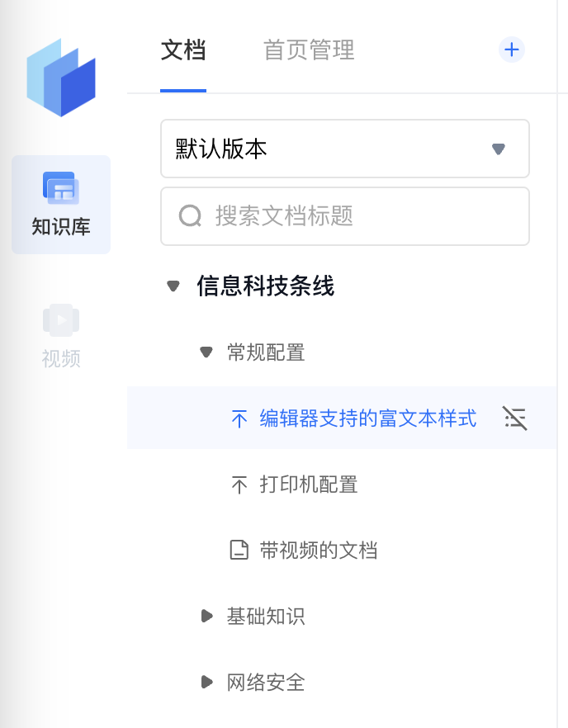The image size is (568, 728).
Task: Open the 视频 sidebar section
Action: 61,336
